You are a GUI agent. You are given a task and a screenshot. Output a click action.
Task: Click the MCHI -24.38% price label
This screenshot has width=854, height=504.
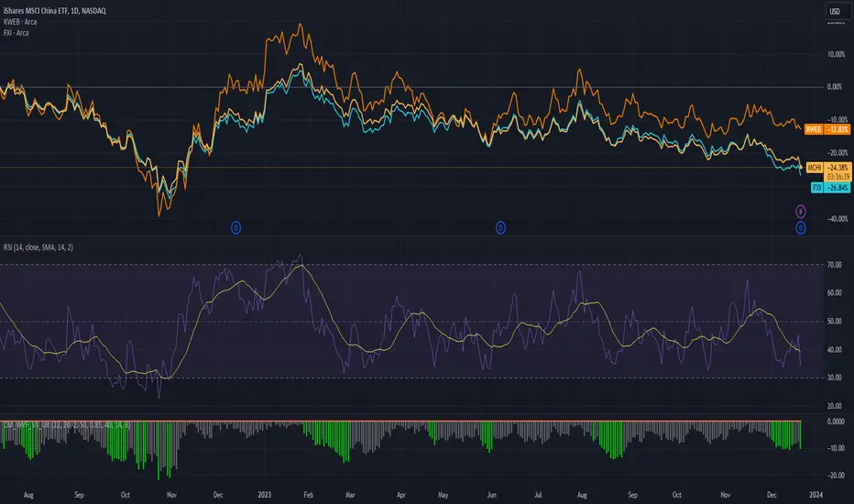tap(829, 168)
